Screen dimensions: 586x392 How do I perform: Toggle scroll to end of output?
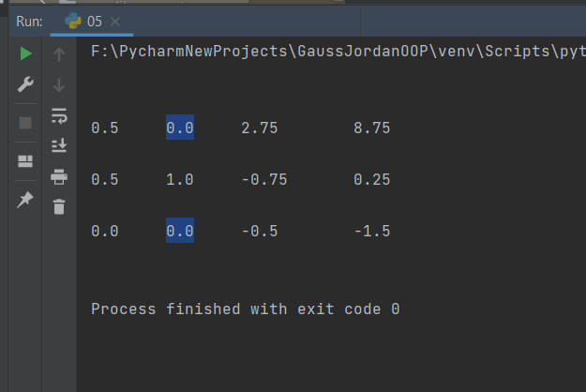[x=59, y=145]
